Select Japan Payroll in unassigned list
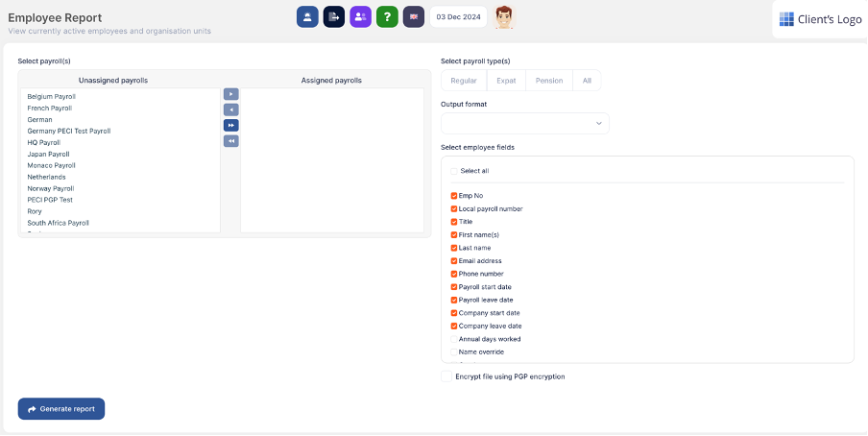This screenshot has width=868, height=436. 49,154
